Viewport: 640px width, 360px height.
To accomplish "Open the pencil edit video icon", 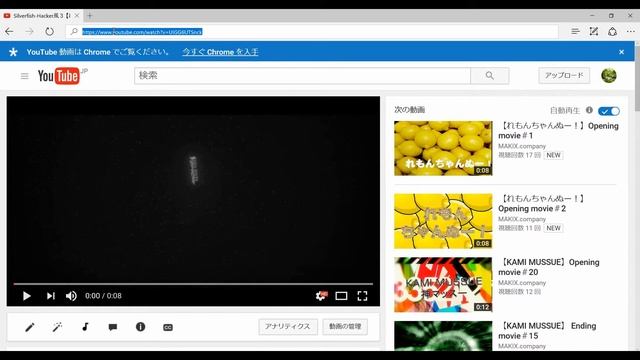I will click(x=29, y=327).
